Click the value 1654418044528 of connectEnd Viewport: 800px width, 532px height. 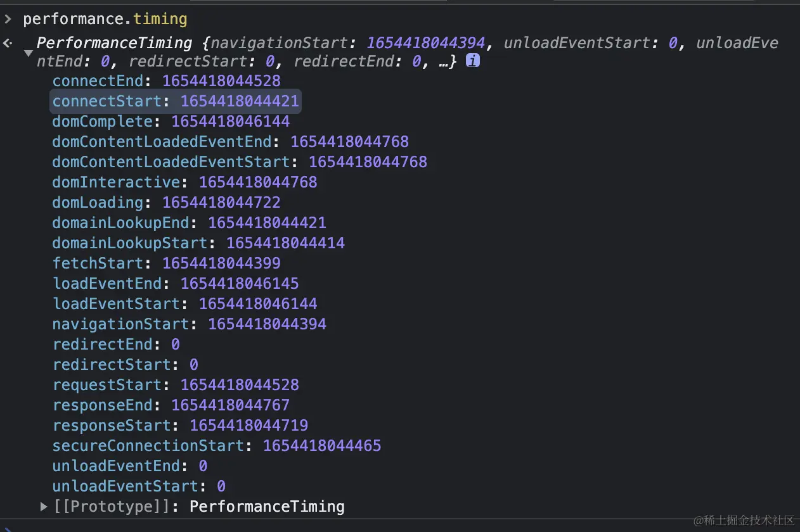tap(221, 81)
